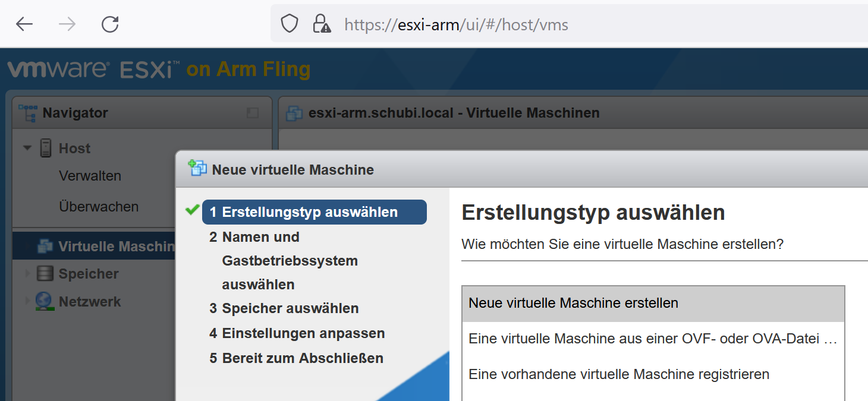Screen dimensions: 868x401
Task: Click the browser address bar URL
Action: click(x=456, y=24)
